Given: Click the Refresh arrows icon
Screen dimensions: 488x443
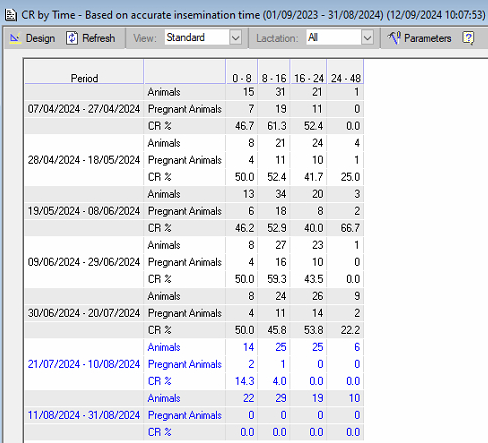Looking at the screenshot, I should (72, 38).
